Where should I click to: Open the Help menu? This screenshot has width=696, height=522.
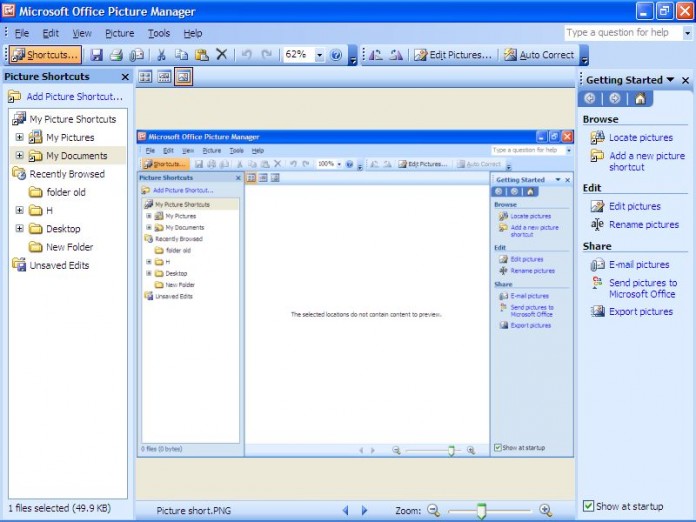coord(193,33)
